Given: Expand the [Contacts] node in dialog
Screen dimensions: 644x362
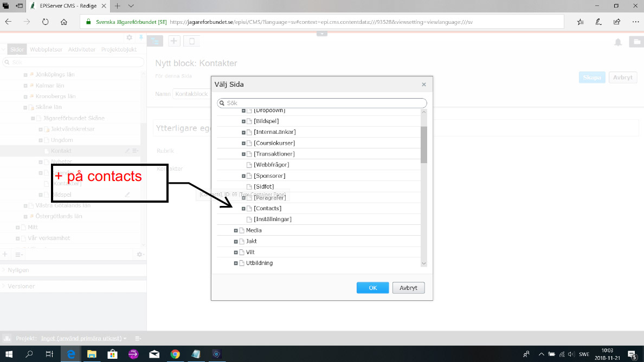Looking at the screenshot, I should (243, 209).
